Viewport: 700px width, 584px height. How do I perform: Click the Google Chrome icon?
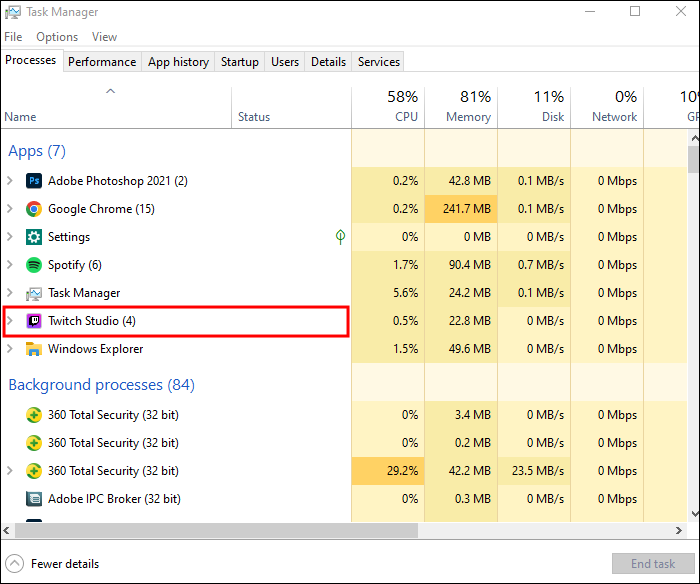tap(33, 209)
